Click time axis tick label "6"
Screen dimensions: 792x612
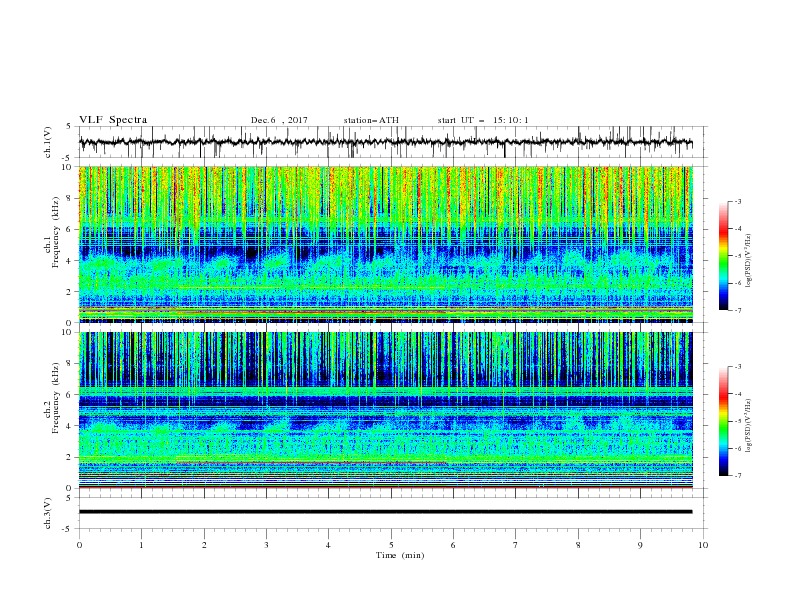[453, 545]
